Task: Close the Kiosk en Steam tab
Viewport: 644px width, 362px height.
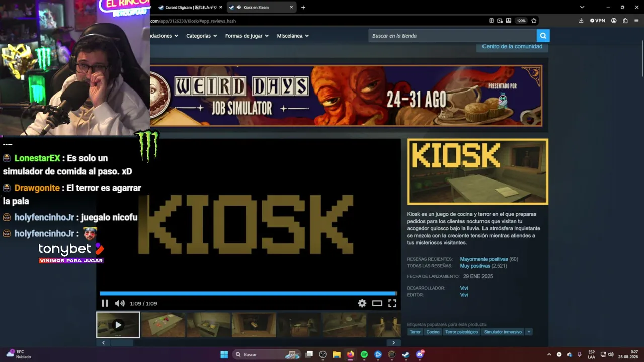Action: pos(291,7)
